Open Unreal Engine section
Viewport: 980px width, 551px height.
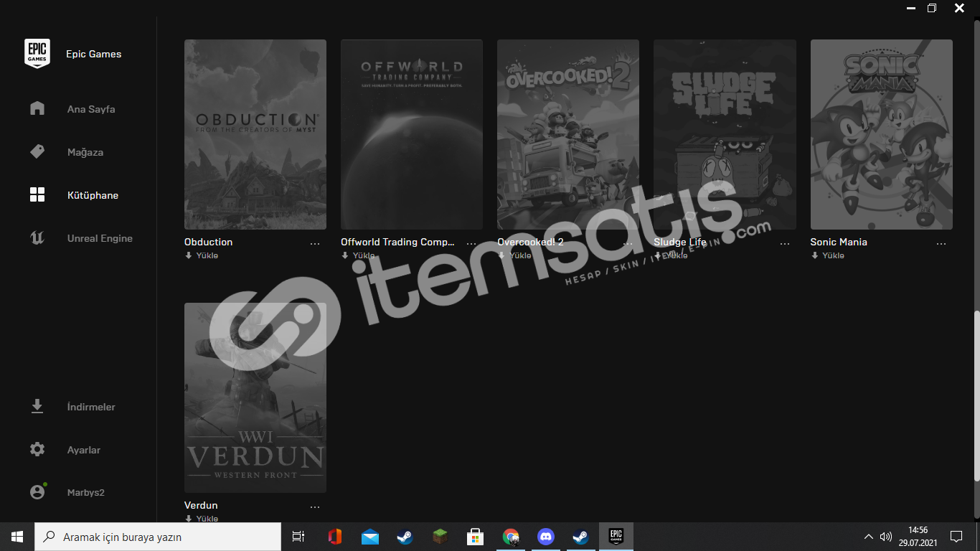point(100,238)
